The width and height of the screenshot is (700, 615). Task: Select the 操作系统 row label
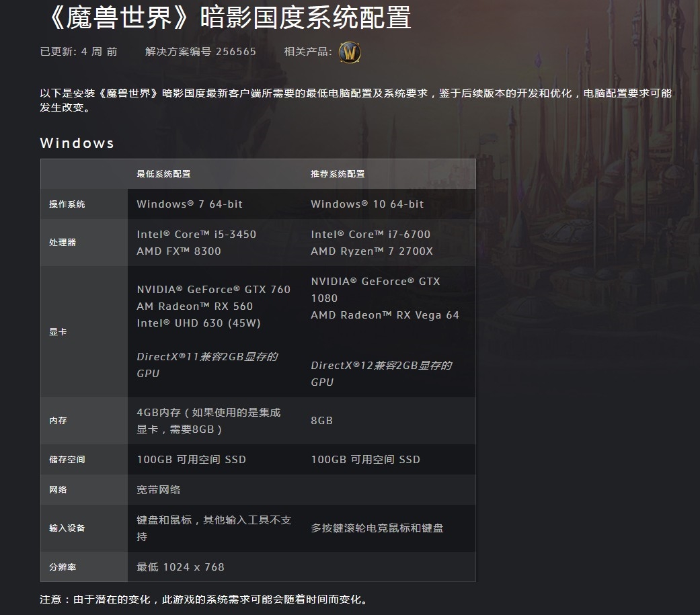(x=67, y=204)
